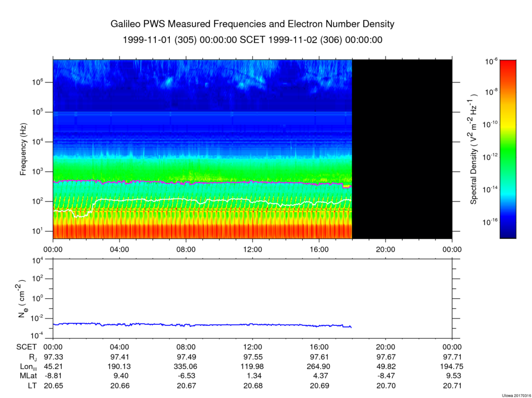Click the dark blue bottom of the colorbar
The image size is (532, 398).
(508, 234)
